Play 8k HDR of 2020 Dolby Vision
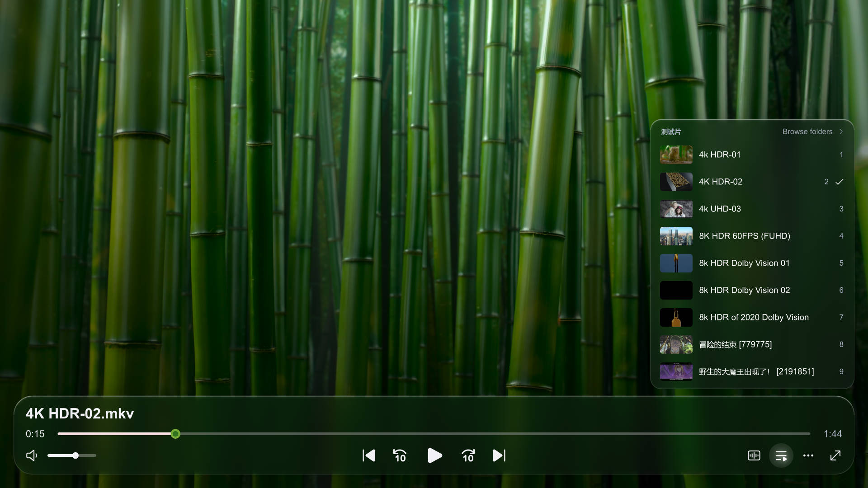The width and height of the screenshot is (868, 488). 752,317
